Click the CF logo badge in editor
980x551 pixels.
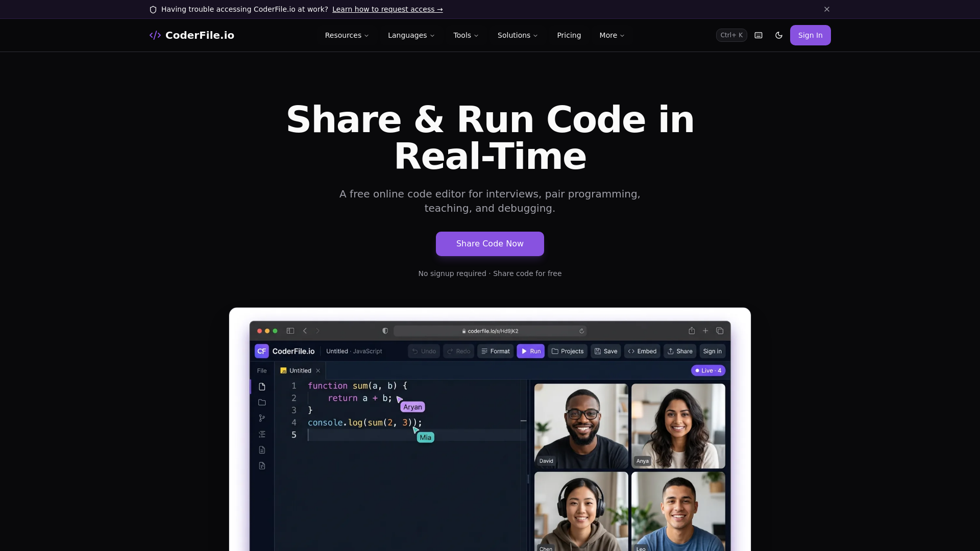(x=261, y=351)
